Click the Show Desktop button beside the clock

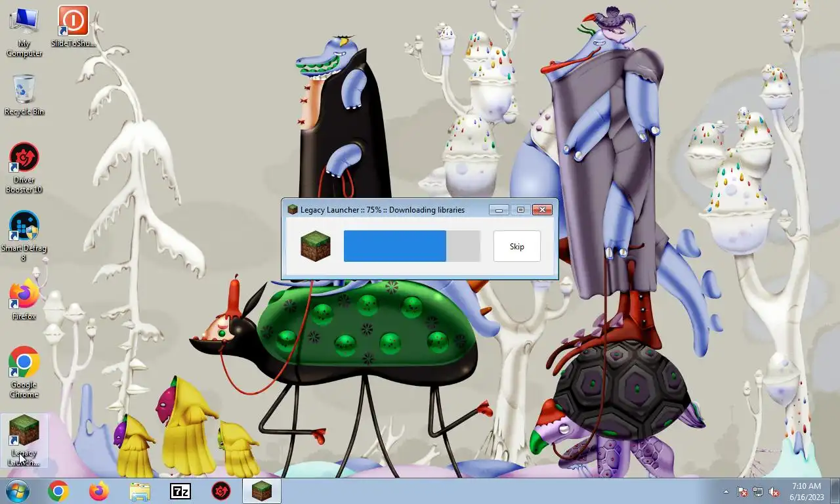835,491
